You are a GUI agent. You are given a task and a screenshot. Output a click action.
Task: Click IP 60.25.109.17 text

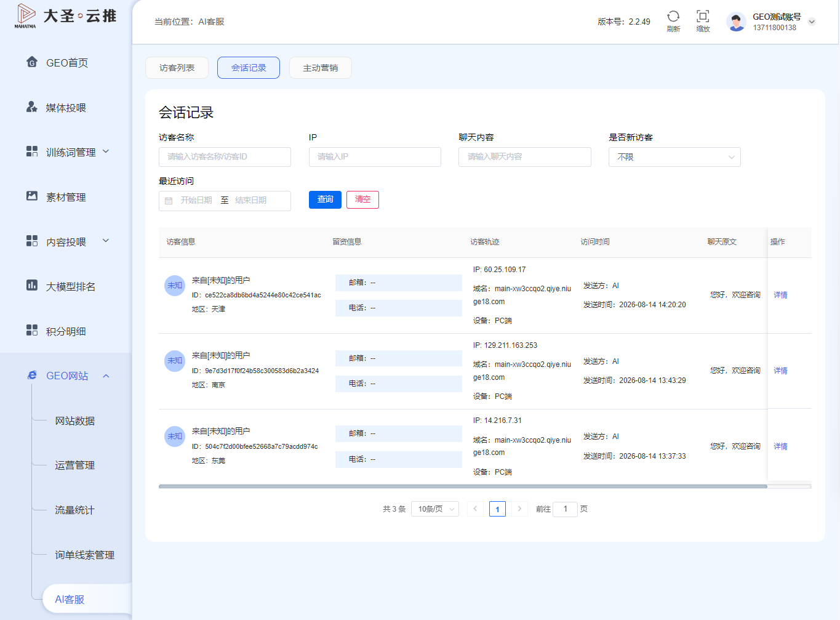click(x=499, y=270)
